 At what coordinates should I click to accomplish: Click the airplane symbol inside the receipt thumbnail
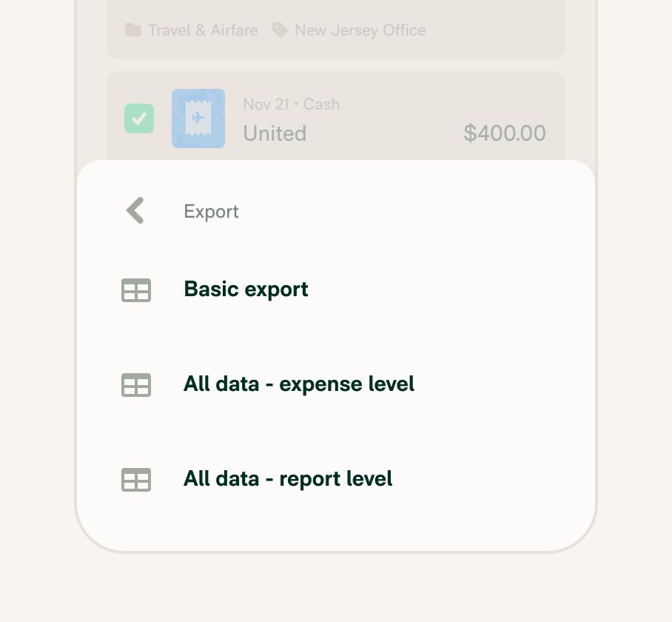[x=198, y=117]
